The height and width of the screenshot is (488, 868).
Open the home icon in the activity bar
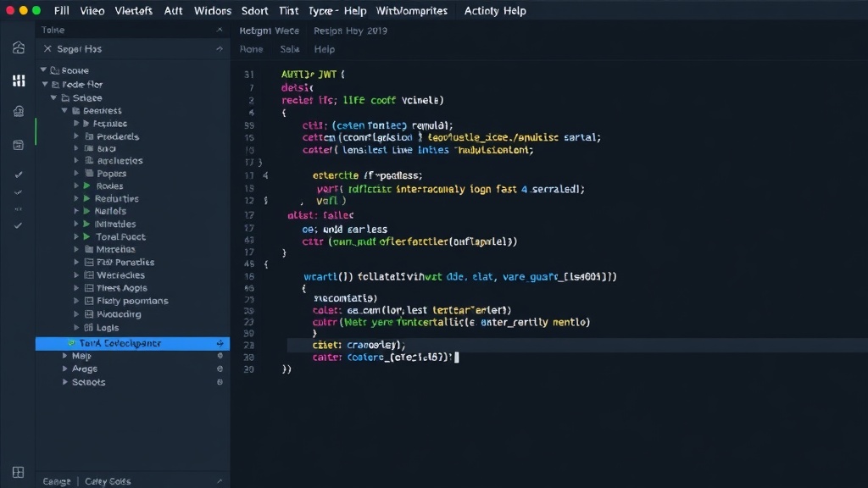[19, 47]
